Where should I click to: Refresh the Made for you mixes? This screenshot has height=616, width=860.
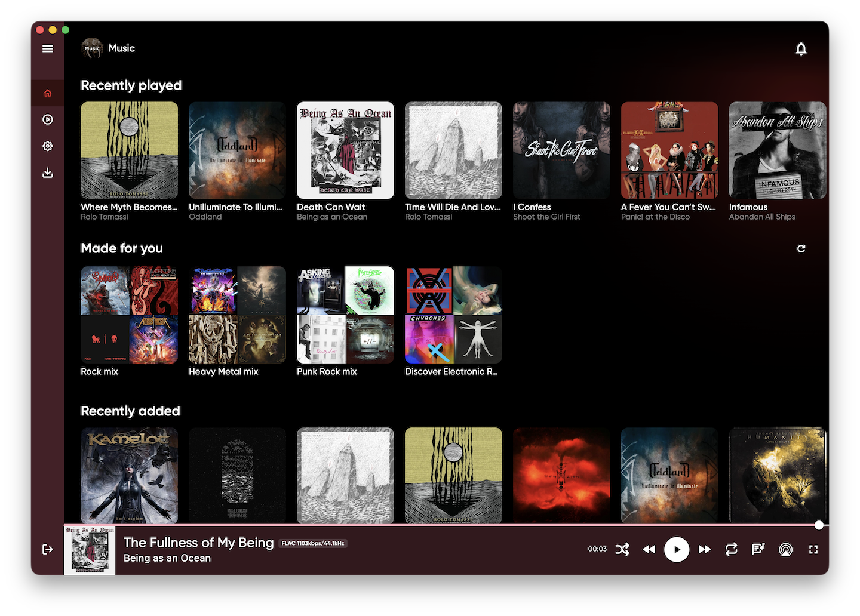click(x=801, y=248)
